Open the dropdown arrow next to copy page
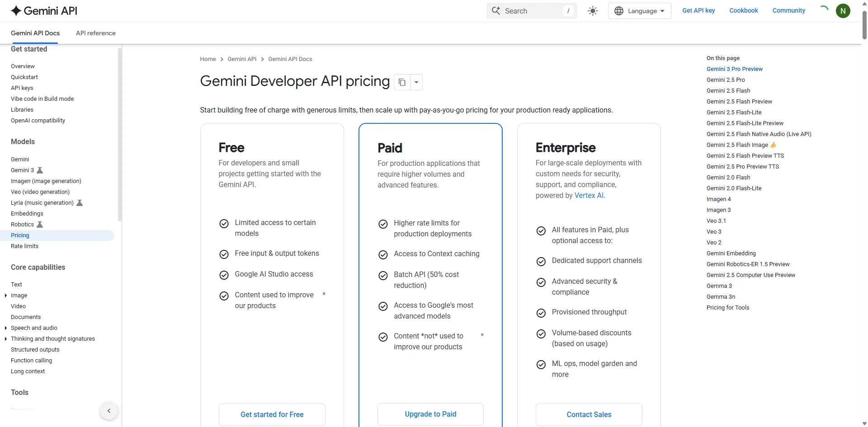This screenshot has height=427, width=868. (416, 82)
